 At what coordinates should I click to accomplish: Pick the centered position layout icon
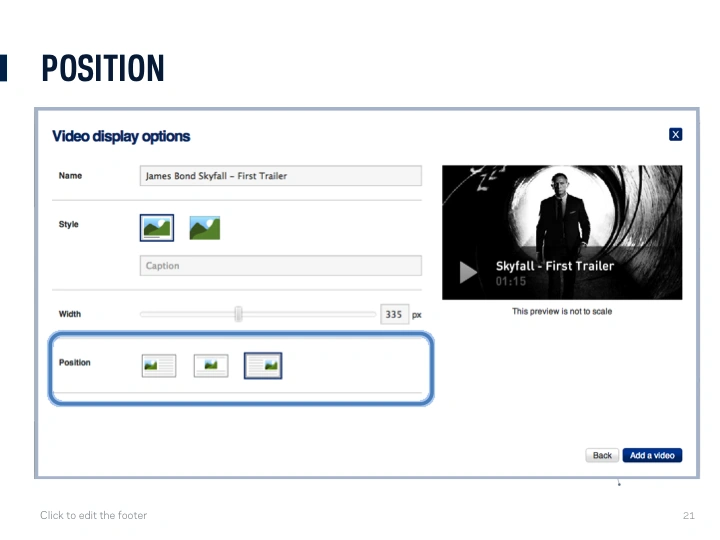210,366
